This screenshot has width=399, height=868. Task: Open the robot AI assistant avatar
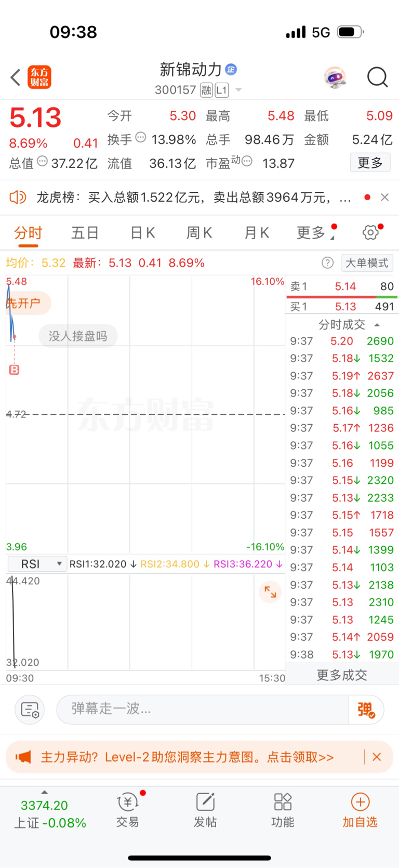point(335,77)
